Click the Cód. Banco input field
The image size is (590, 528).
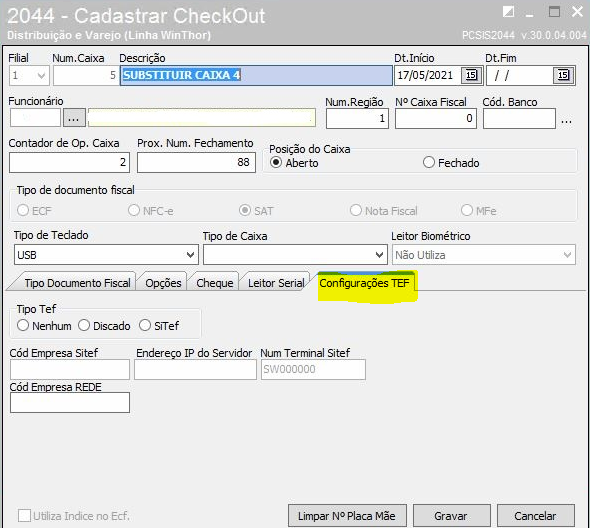click(519, 119)
